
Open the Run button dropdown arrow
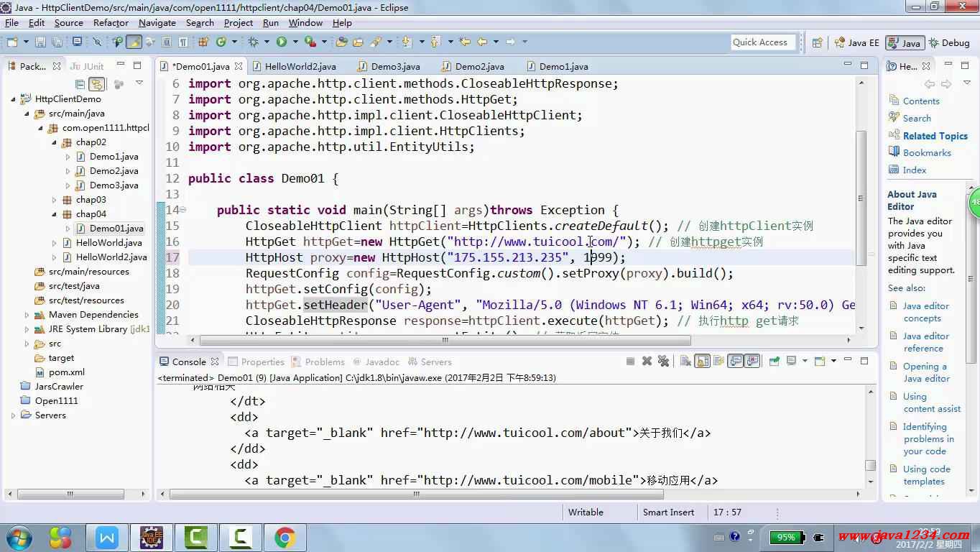[295, 42]
